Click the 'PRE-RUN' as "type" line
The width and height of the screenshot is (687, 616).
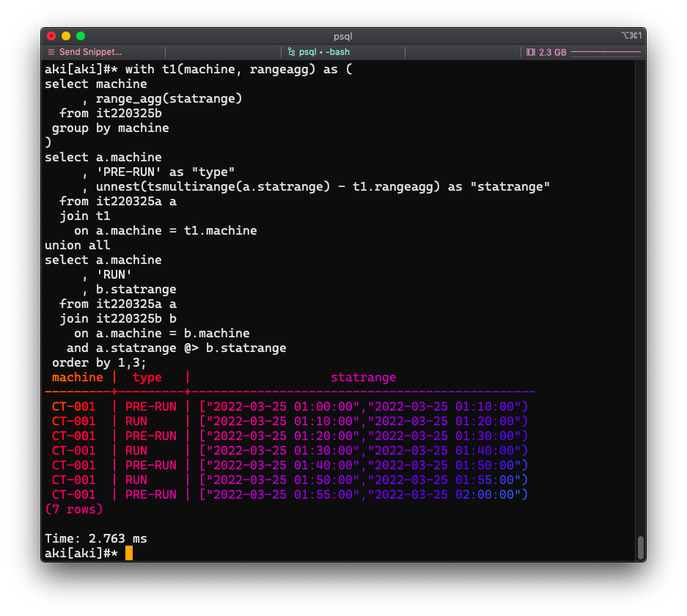158,172
